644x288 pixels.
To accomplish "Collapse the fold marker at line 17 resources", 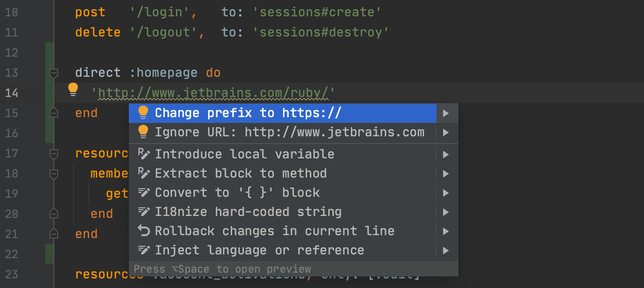I will tap(54, 154).
